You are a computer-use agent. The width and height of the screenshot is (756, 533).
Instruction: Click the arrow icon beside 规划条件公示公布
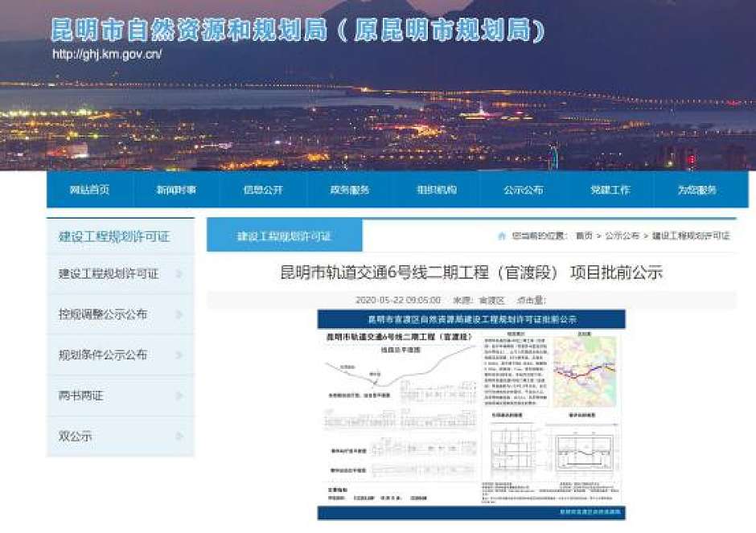click(x=179, y=355)
